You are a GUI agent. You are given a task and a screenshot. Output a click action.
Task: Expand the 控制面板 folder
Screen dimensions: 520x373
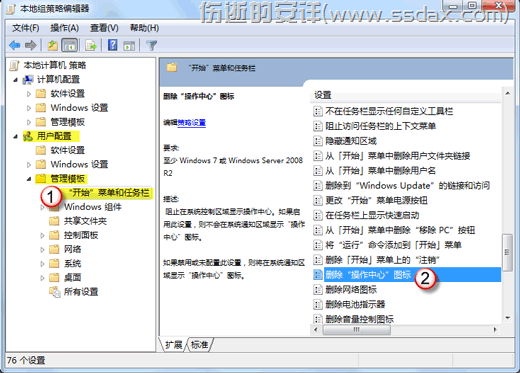[x=42, y=235]
